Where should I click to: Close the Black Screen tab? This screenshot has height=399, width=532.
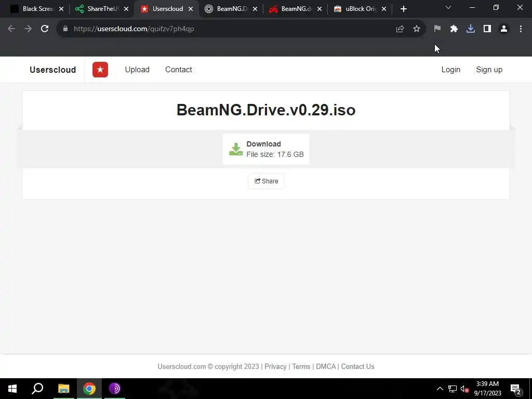point(61,9)
